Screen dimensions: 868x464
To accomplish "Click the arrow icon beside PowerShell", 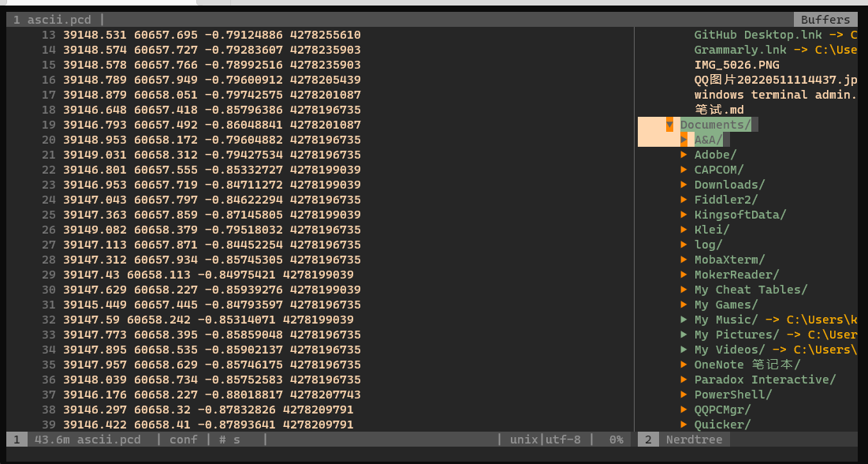I will pyautogui.click(x=684, y=395).
